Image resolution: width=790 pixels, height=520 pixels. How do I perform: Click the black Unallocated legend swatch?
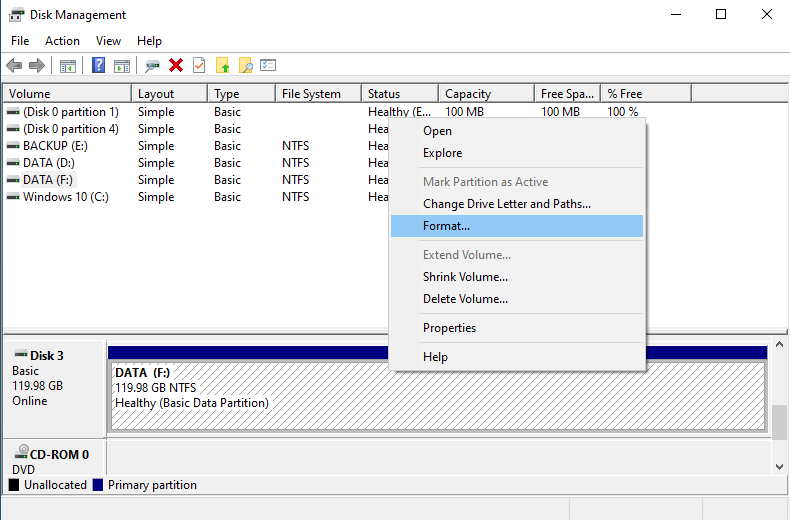[14, 485]
